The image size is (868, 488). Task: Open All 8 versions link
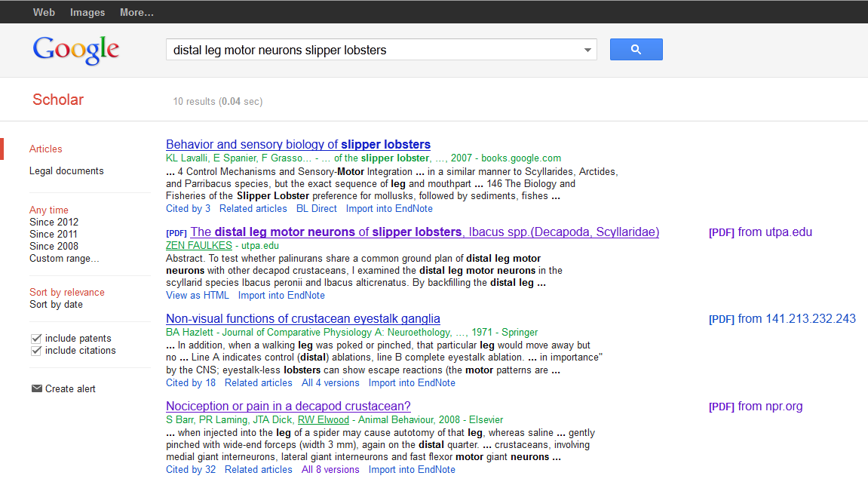pyautogui.click(x=330, y=470)
